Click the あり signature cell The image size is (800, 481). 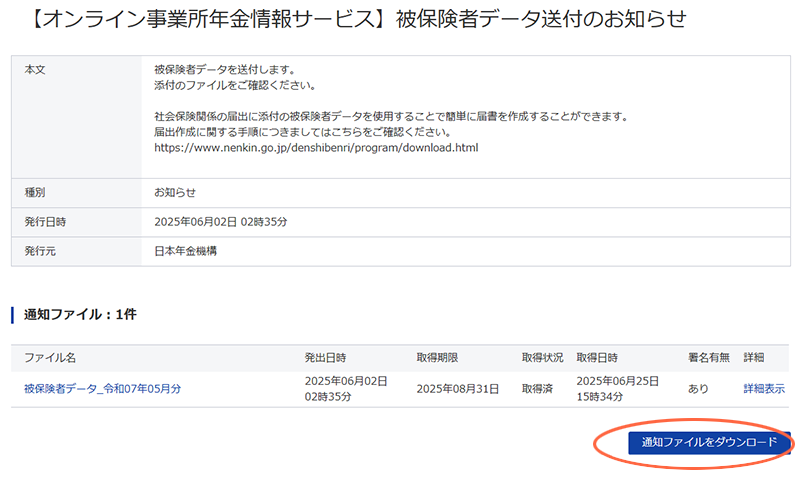[x=698, y=389]
